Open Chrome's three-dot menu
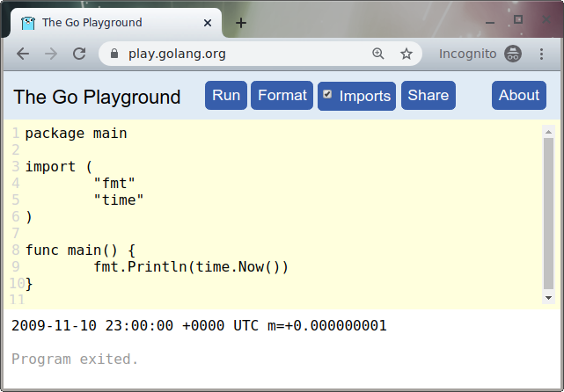Screen dimensions: 564x392 click(541, 54)
